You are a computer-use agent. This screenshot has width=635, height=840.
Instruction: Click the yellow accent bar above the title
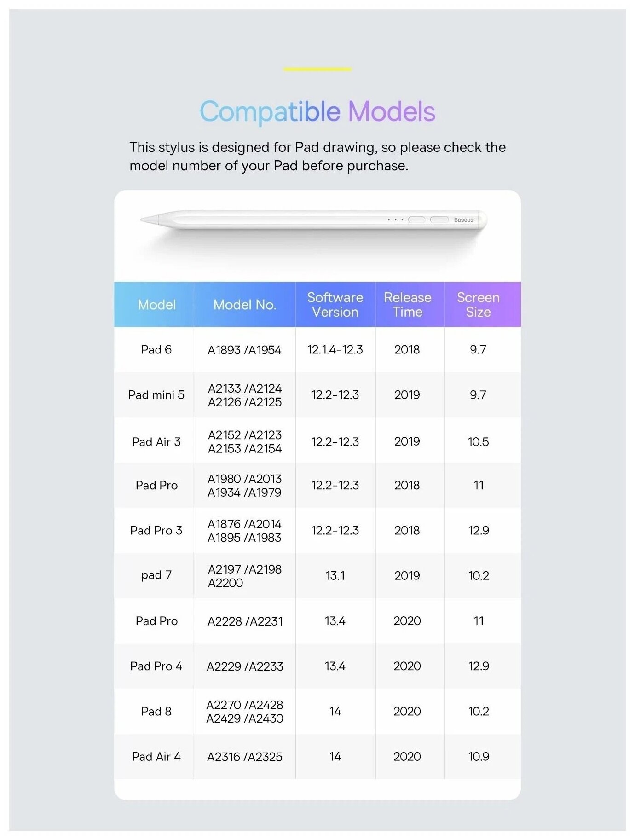pos(317,70)
